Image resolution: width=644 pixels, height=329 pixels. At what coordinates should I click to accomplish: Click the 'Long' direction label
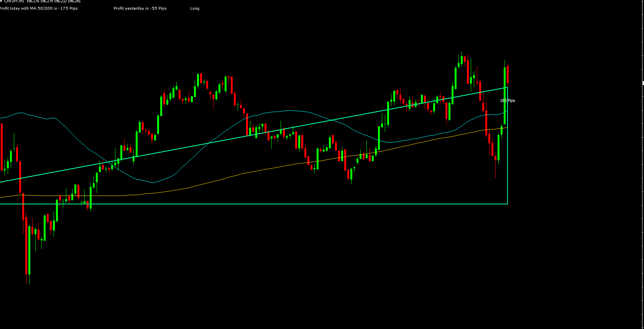coord(195,8)
